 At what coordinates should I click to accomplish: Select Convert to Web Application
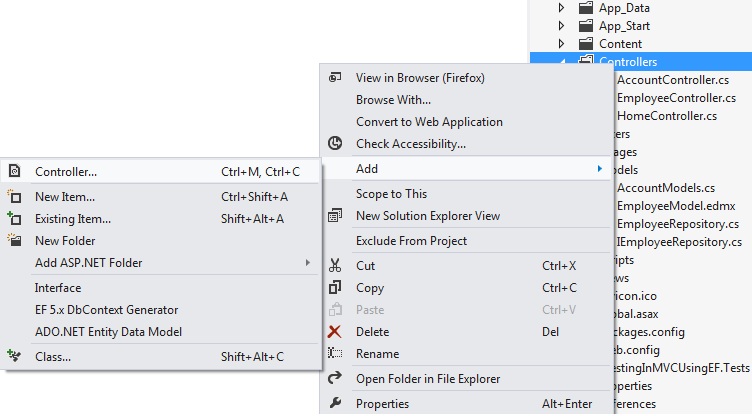click(x=429, y=122)
